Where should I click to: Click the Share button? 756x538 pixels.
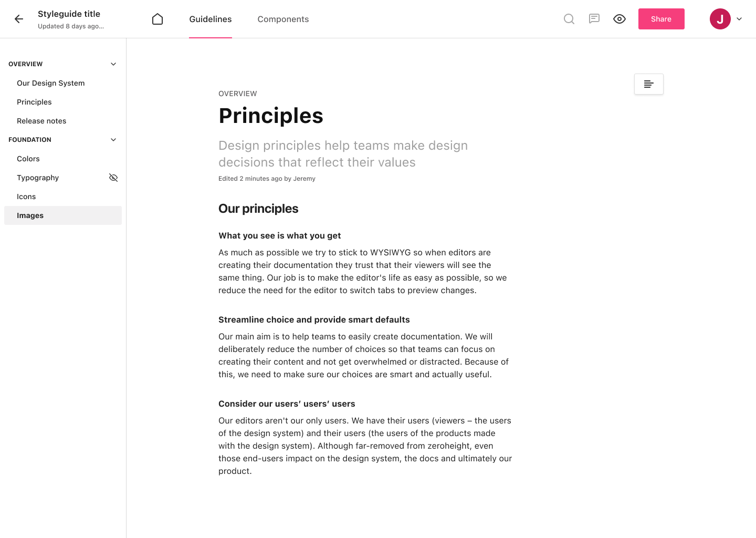tap(661, 19)
